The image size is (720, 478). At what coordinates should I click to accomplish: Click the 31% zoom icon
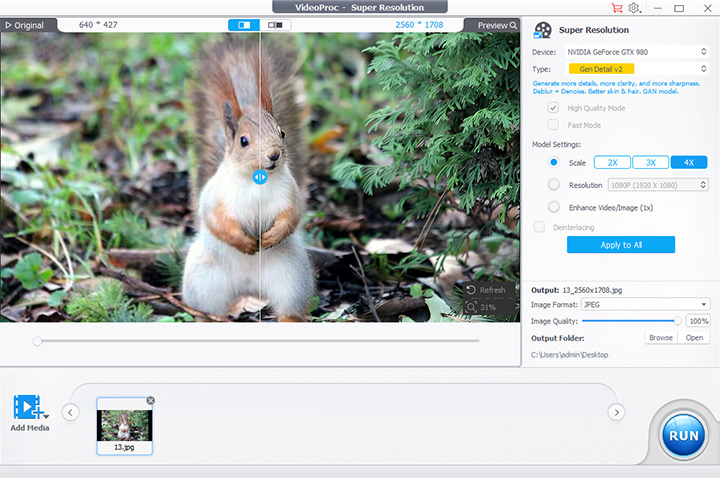click(x=471, y=307)
